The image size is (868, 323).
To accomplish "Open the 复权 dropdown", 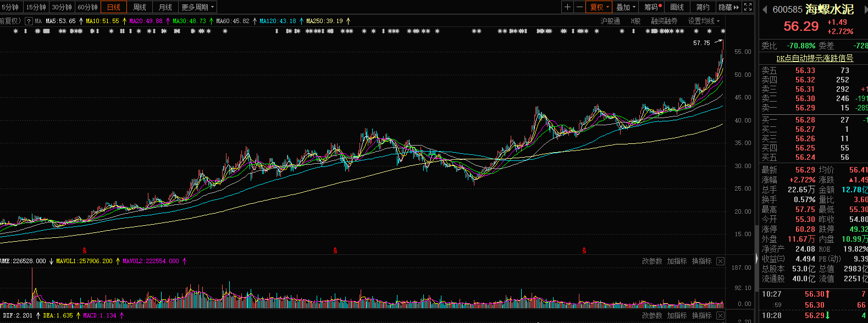I will click(600, 7).
